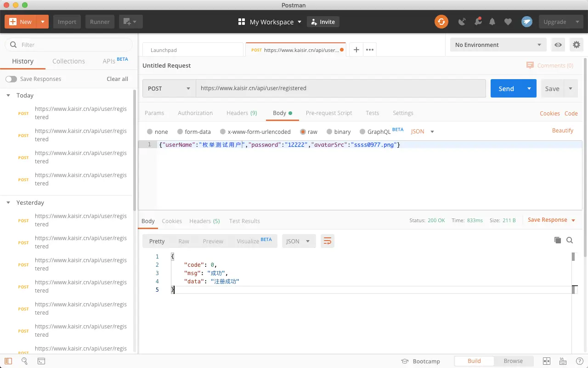Image resolution: width=588 pixels, height=368 pixels.
Task: Open response Test Results tab
Action: click(x=244, y=221)
